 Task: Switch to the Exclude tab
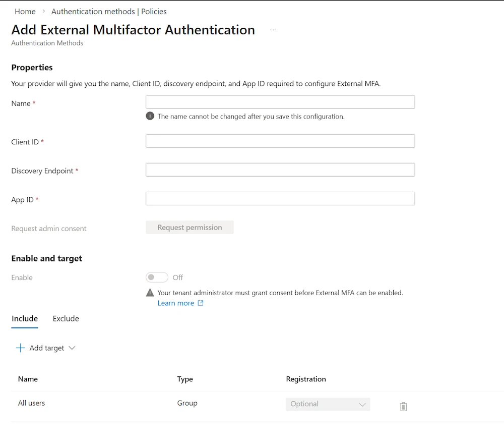click(x=66, y=319)
